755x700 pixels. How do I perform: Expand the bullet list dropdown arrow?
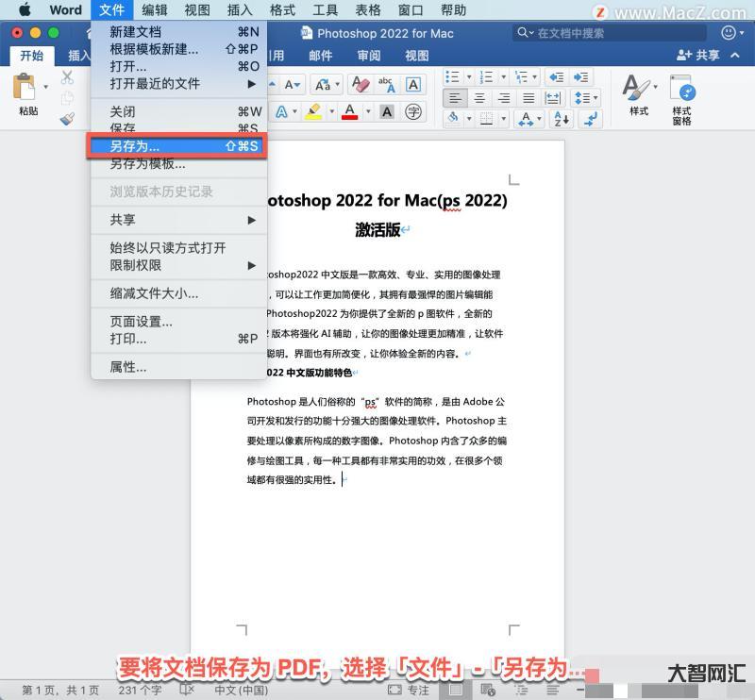pos(469,76)
